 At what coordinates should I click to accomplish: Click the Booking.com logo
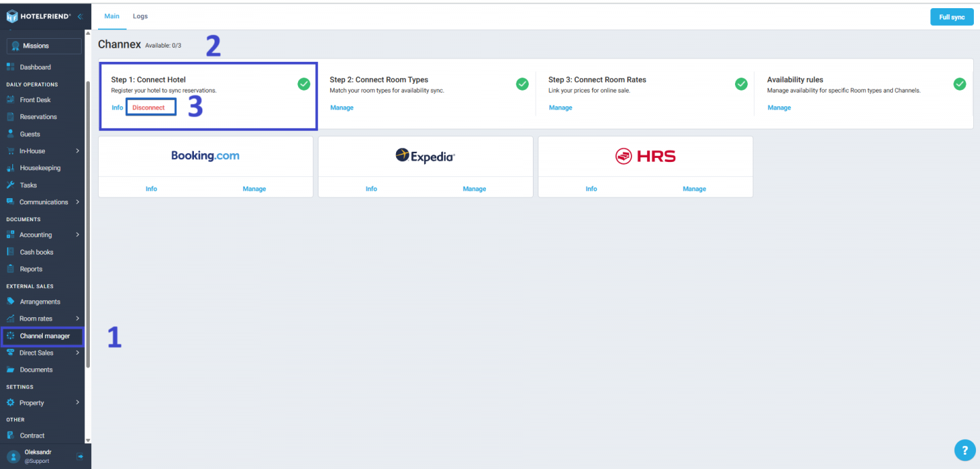206,156
